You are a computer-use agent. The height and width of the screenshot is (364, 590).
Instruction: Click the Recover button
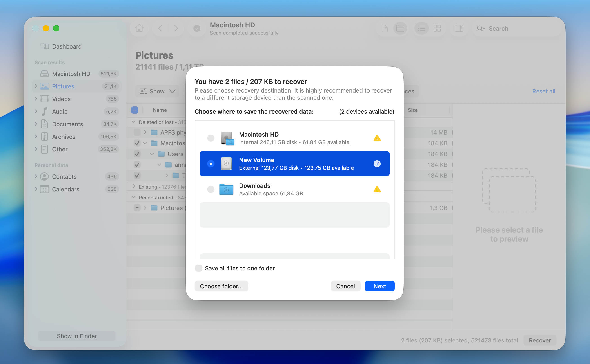tap(540, 340)
